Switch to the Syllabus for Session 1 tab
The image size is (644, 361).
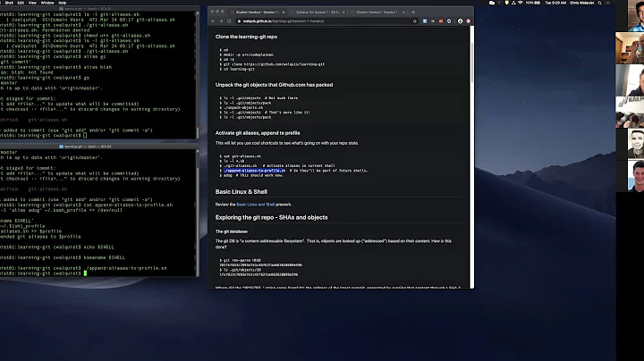click(317, 13)
